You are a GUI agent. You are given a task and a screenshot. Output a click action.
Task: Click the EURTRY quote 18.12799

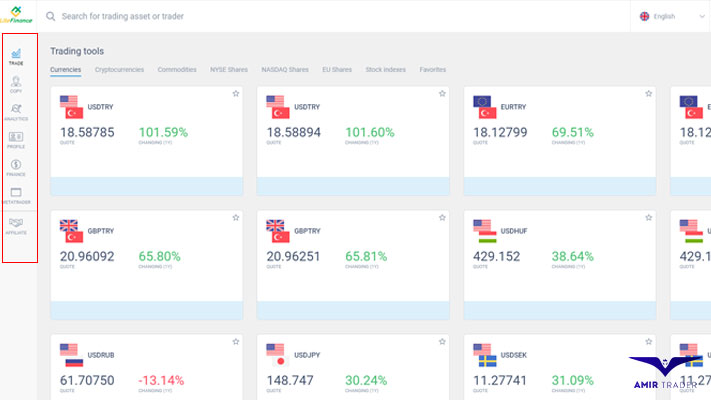click(x=500, y=132)
